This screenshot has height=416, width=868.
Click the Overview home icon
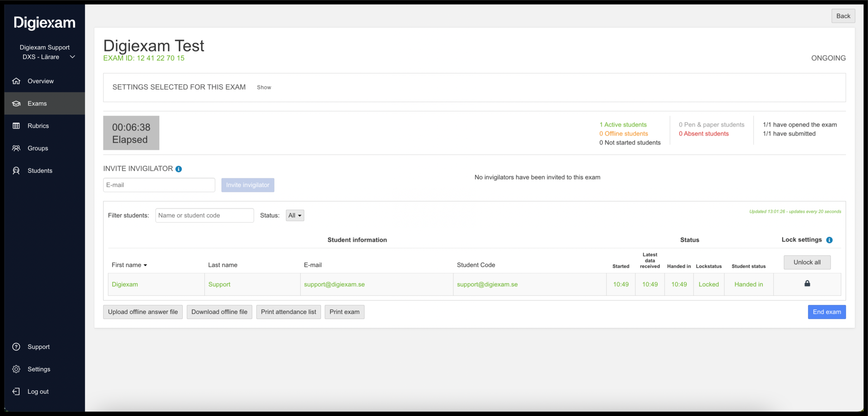pos(16,81)
